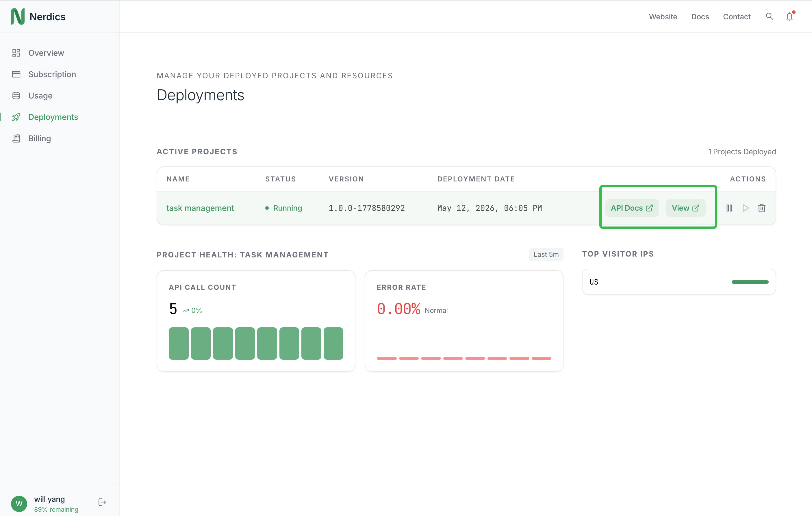Click the 1 Projects Deployed text
Viewport: 812px width, 516px height.
pyautogui.click(x=742, y=152)
